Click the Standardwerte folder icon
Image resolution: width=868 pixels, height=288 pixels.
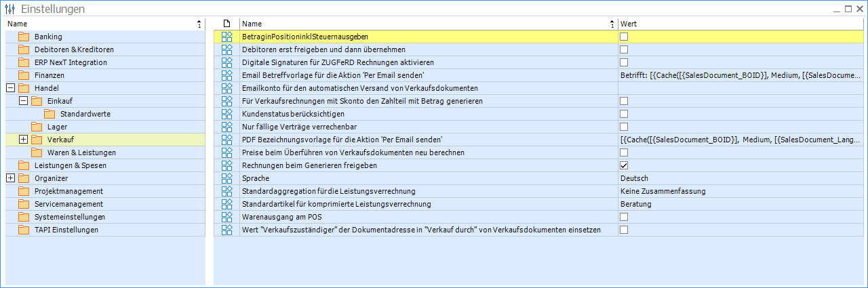(50, 114)
